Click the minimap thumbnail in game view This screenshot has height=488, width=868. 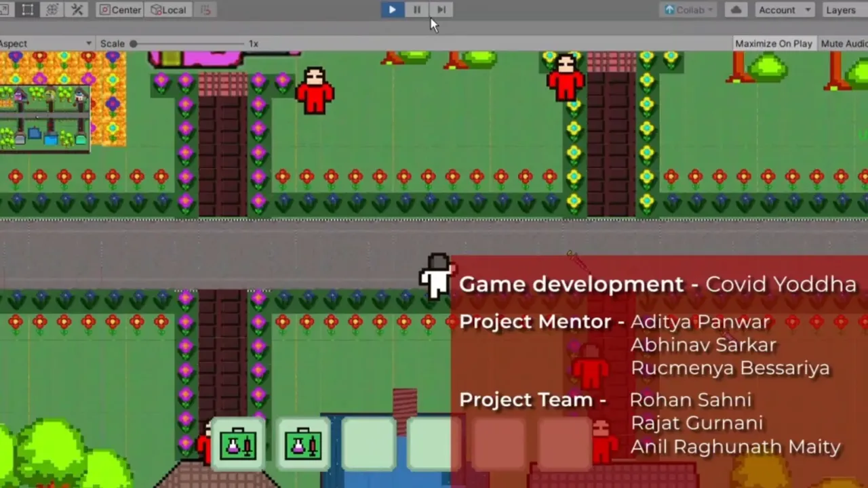pyautogui.click(x=45, y=119)
